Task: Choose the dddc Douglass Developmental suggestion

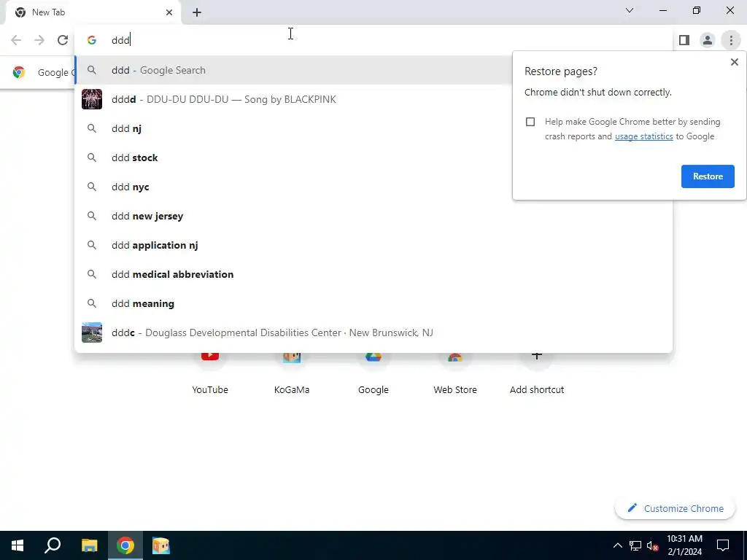Action: (373, 332)
